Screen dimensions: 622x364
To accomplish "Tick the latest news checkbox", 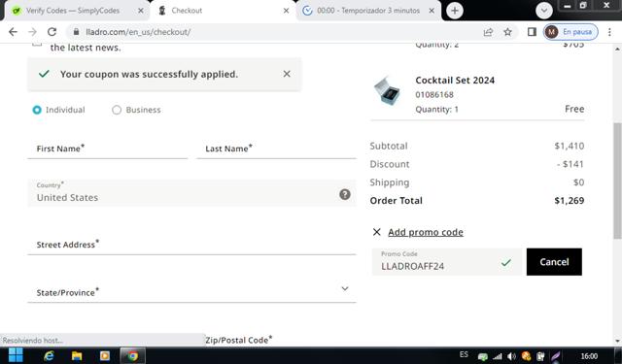I will pos(37,45).
